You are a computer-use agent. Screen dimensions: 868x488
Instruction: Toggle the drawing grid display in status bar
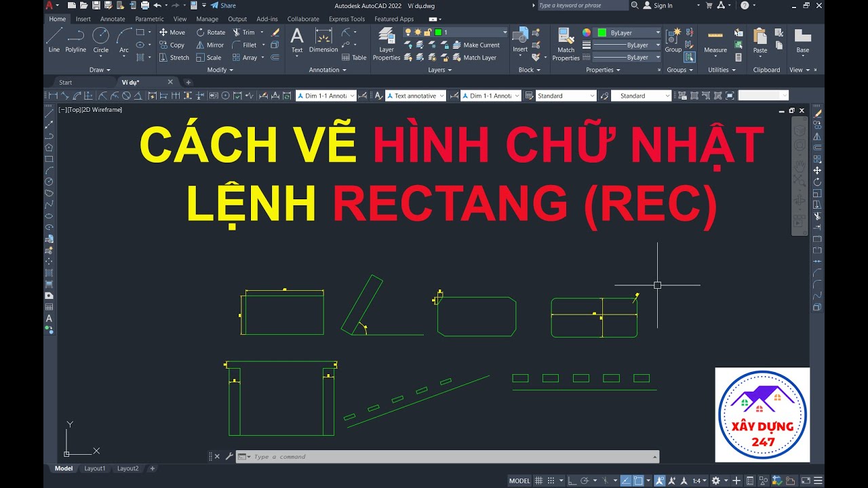[x=539, y=481]
